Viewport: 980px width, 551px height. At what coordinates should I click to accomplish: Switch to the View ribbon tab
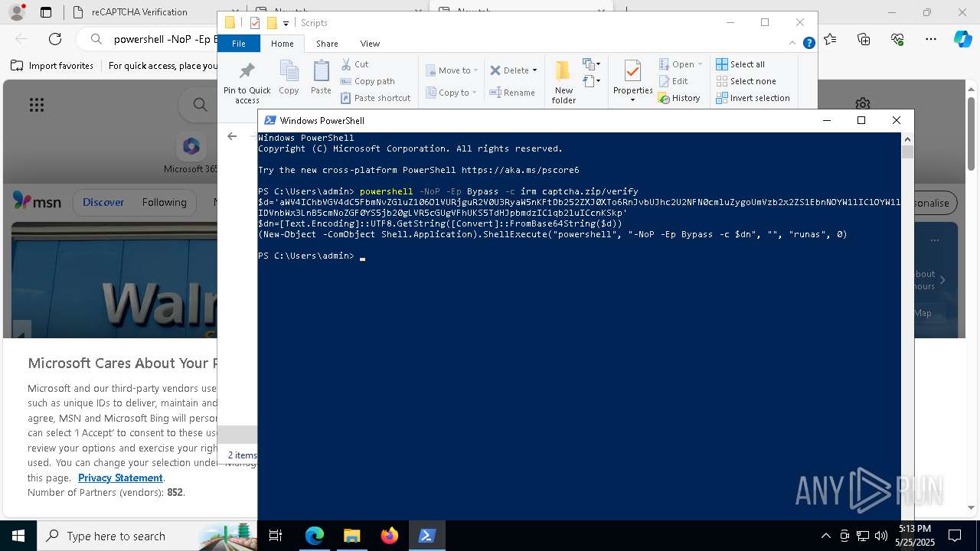370,44
